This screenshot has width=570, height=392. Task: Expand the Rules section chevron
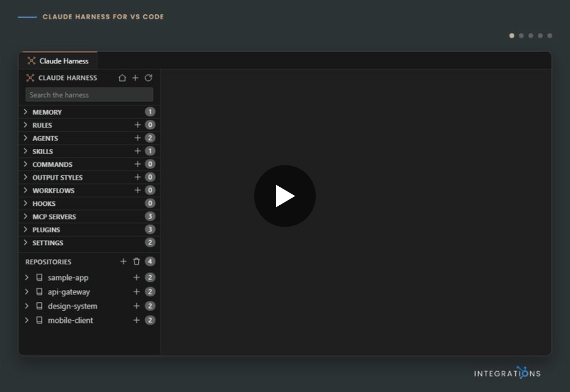click(x=26, y=125)
